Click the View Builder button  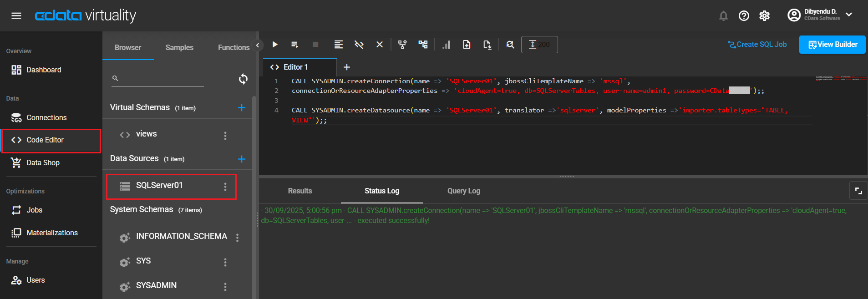coord(832,45)
